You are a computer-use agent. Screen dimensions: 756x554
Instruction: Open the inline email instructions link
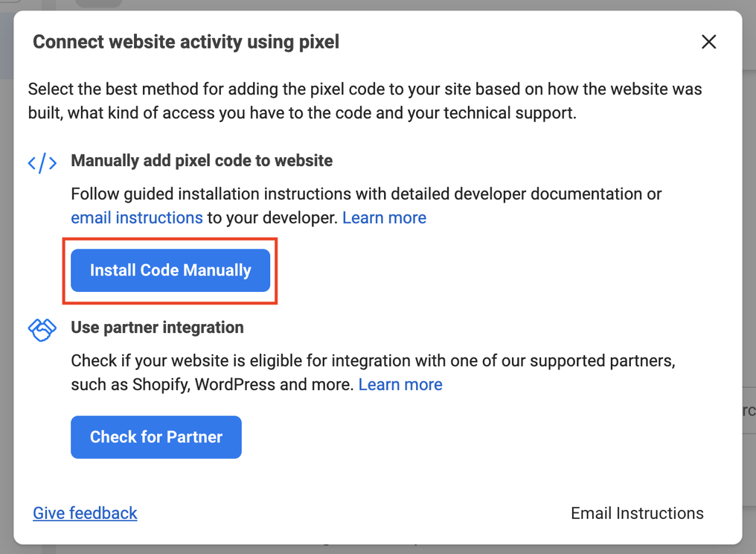point(137,217)
